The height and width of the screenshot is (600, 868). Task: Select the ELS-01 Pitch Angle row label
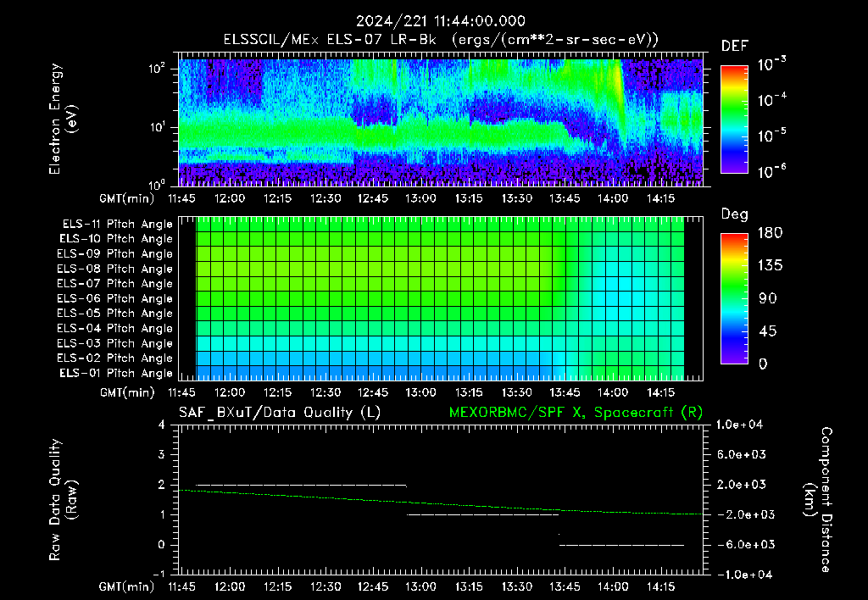click(115, 373)
